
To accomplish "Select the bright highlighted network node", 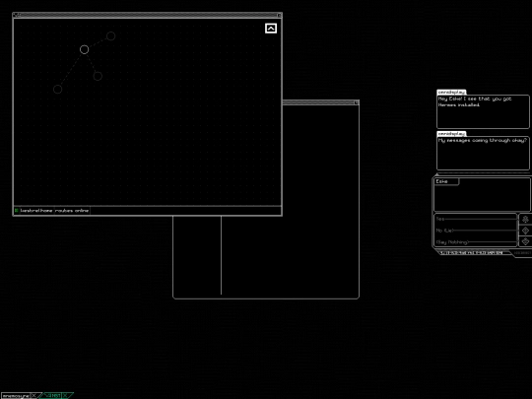I will [x=84, y=49].
